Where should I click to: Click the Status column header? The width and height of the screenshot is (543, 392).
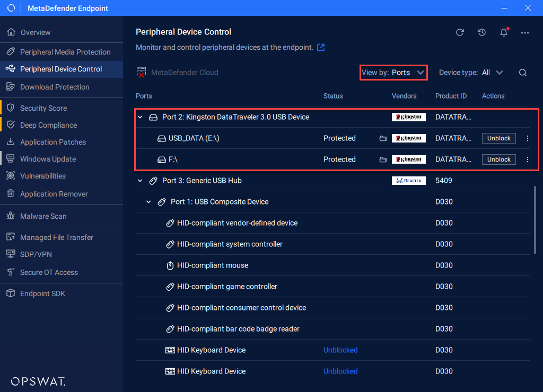coord(333,96)
